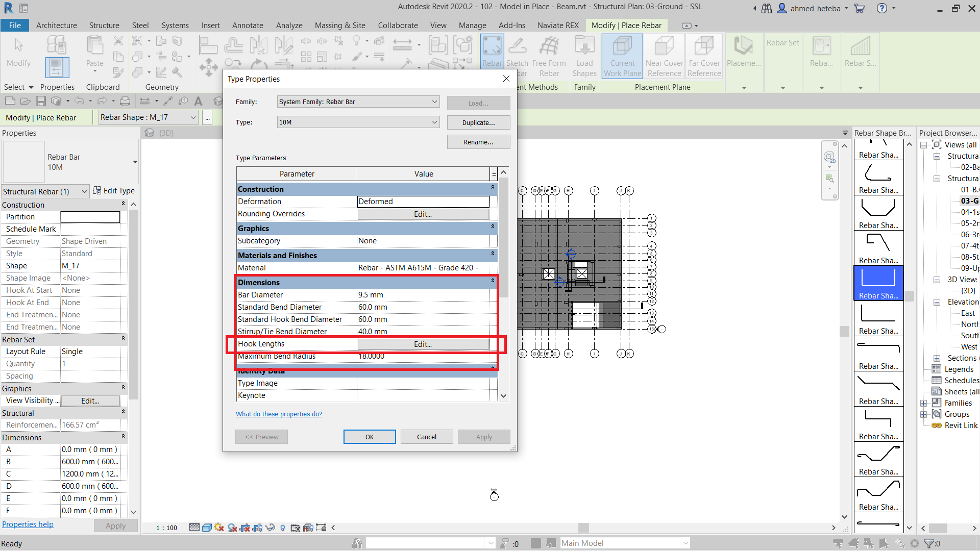This screenshot has width=980, height=551.
Task: Enable Reveal Hidden Elements with the glasses icon
Action: [x=270, y=528]
